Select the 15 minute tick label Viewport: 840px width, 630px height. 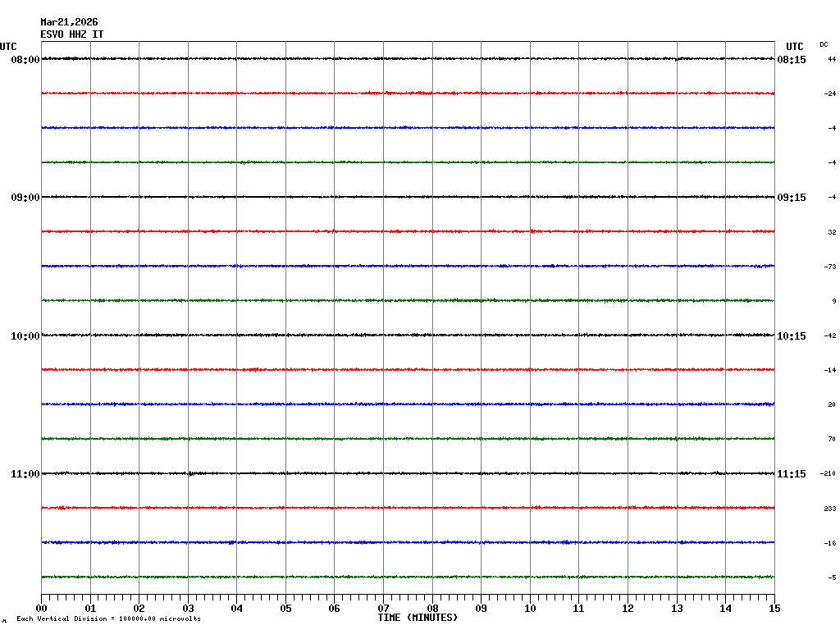[774, 609]
